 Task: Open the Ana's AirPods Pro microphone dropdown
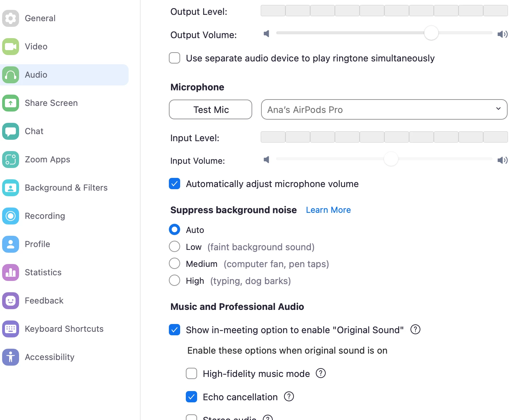click(384, 109)
